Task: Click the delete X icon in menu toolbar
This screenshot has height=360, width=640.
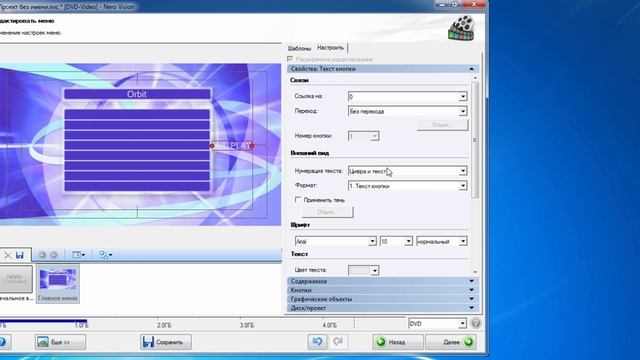Action: [8, 256]
